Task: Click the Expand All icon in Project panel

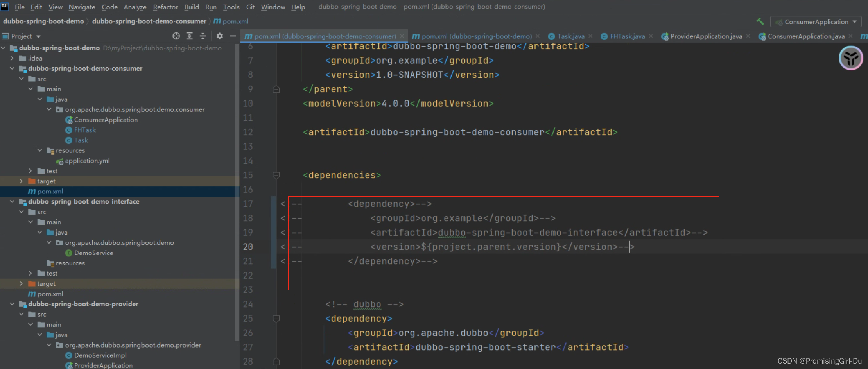Action: coord(190,36)
